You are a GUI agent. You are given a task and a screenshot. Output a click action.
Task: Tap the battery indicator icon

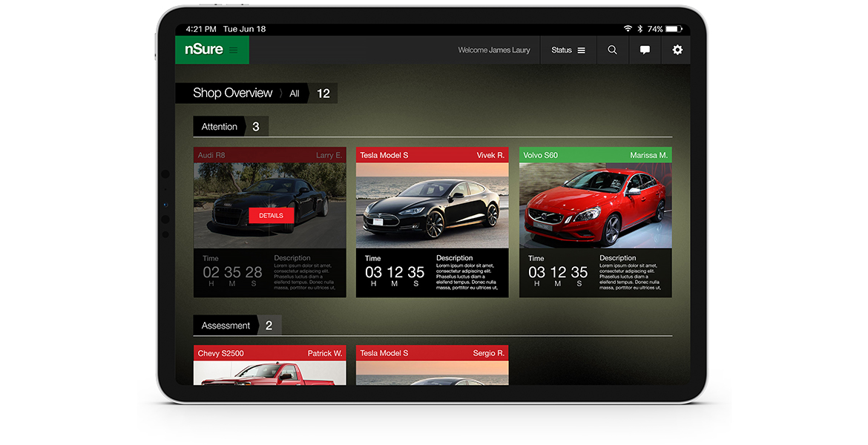(x=674, y=29)
